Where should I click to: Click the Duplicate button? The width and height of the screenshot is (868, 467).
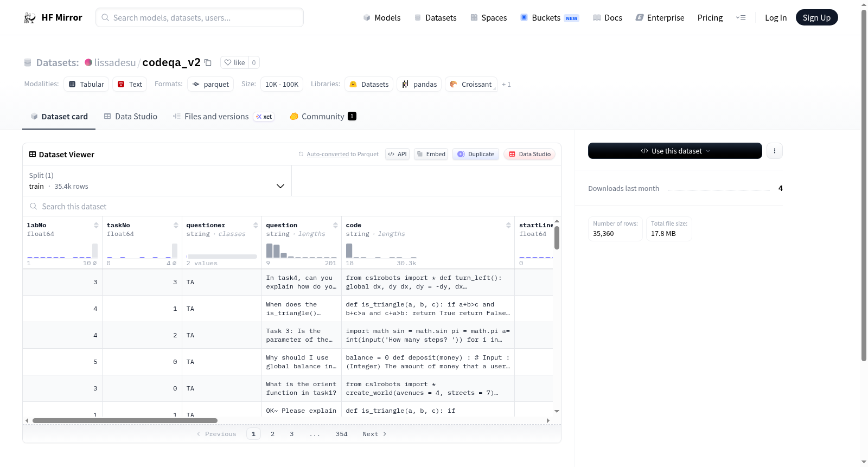(476, 154)
